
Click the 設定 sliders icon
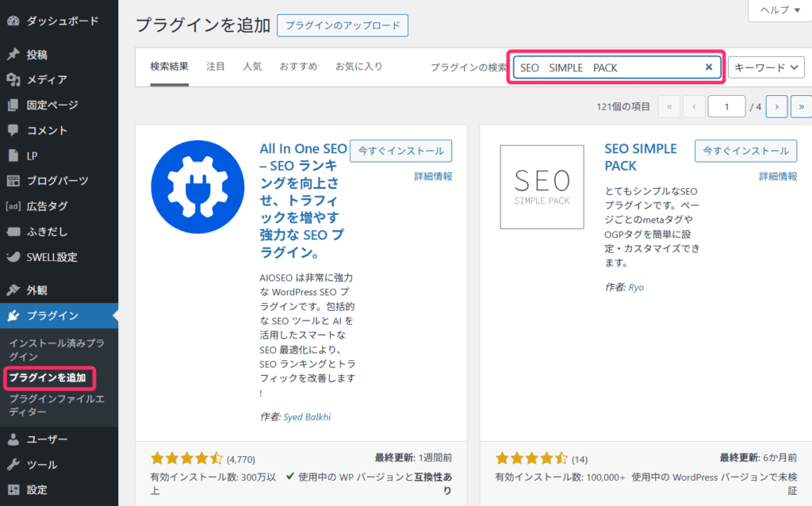point(13,489)
